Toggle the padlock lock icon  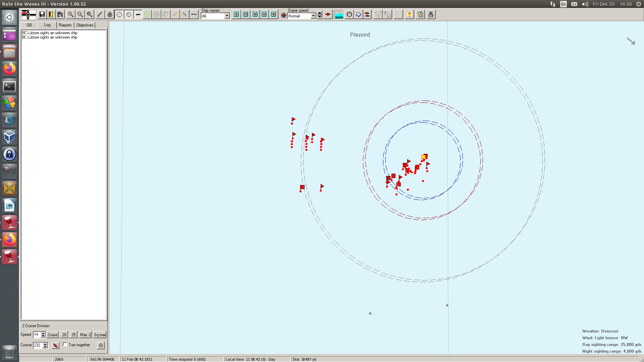point(110,14)
